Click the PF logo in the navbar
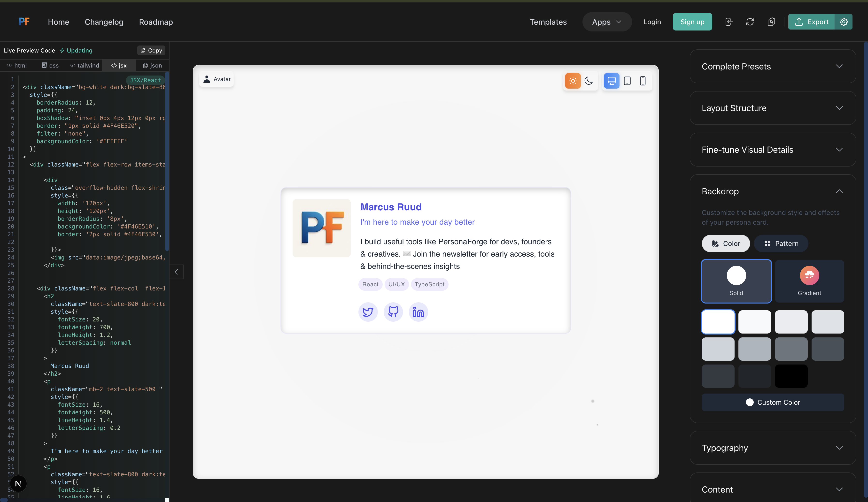The width and height of the screenshot is (868, 502). pyautogui.click(x=24, y=22)
